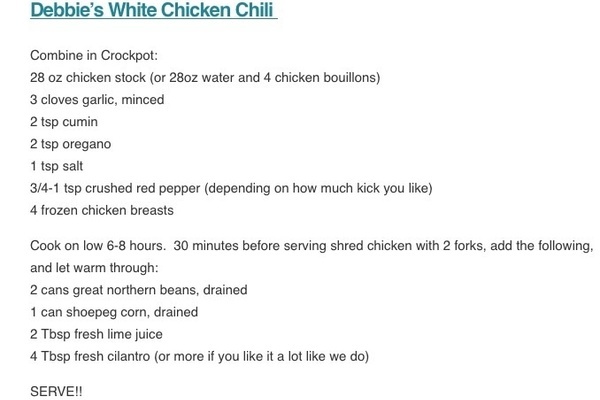Open the Debbie's White Chicken Chili link
Viewport: 600px width, 400px height.
pos(153,10)
